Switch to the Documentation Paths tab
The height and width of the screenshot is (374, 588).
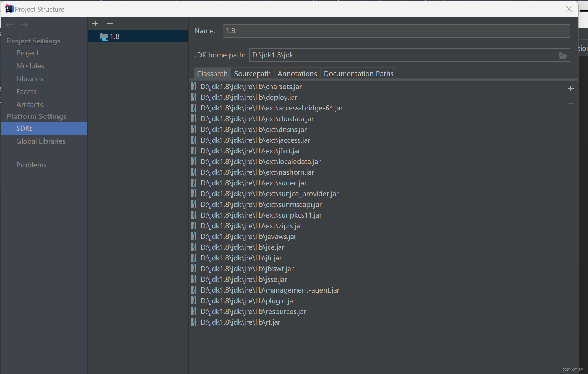click(x=358, y=74)
